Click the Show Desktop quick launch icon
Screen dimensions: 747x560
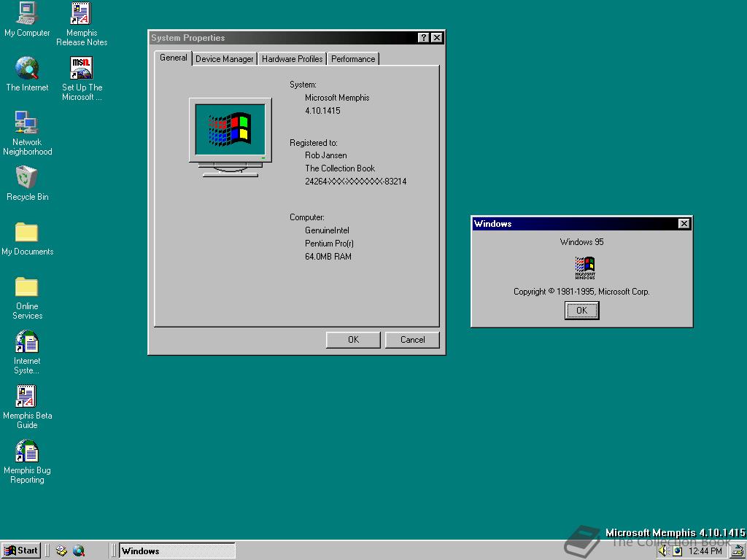(61, 551)
